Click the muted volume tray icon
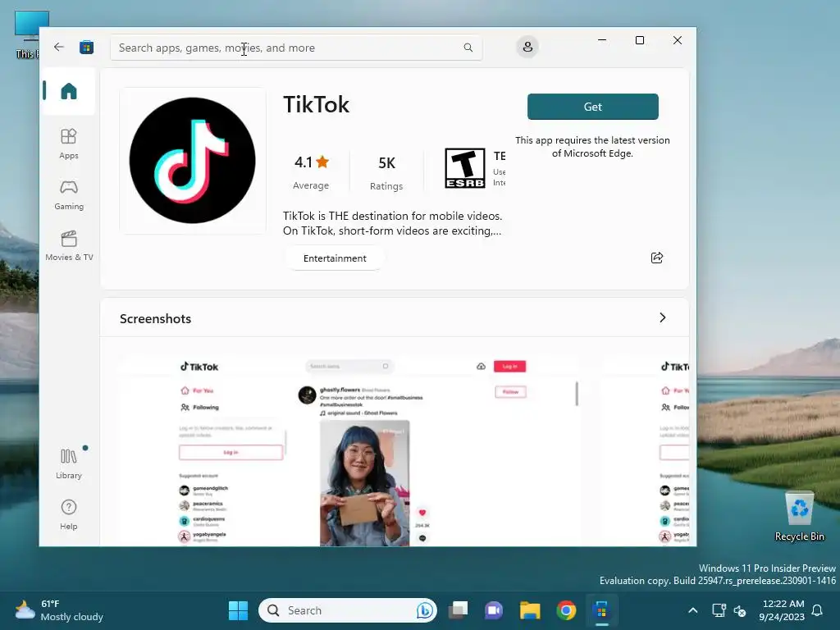Image resolution: width=840 pixels, height=630 pixels. 740,610
